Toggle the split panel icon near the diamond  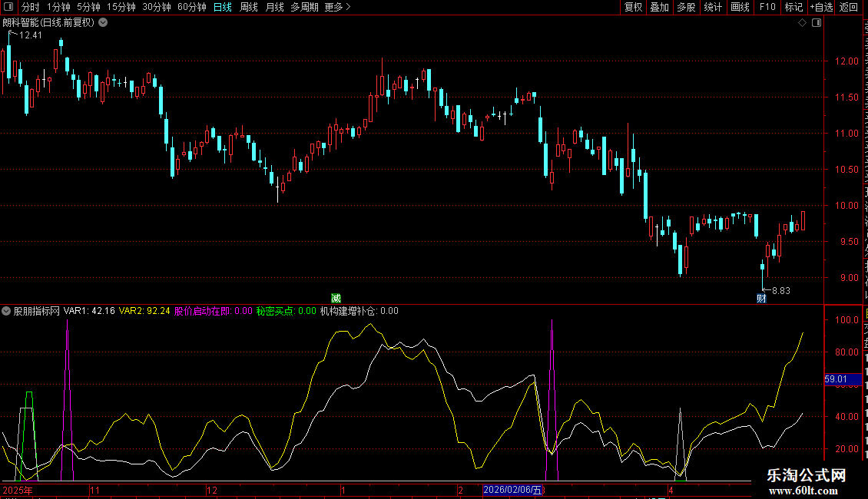coord(817,23)
